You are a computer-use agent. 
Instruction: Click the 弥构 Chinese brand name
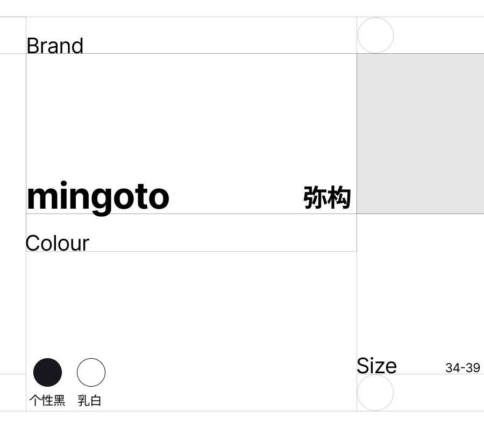[x=327, y=197]
